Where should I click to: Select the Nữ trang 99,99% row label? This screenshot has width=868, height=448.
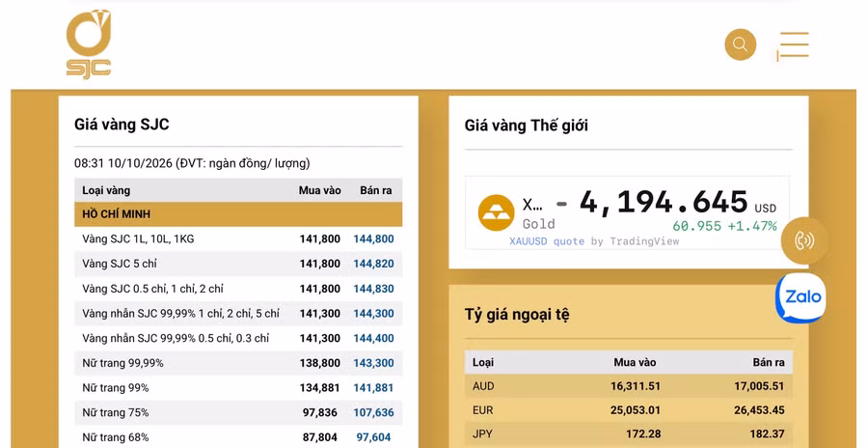[122, 363]
